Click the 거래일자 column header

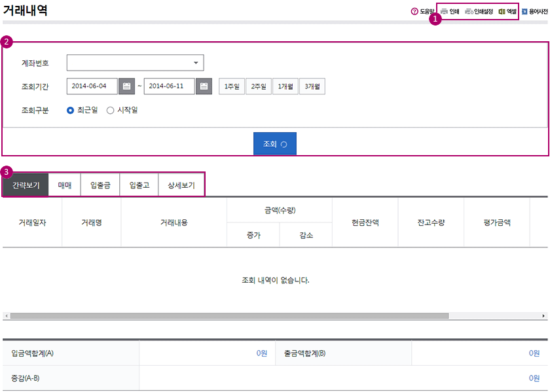pos(32,223)
